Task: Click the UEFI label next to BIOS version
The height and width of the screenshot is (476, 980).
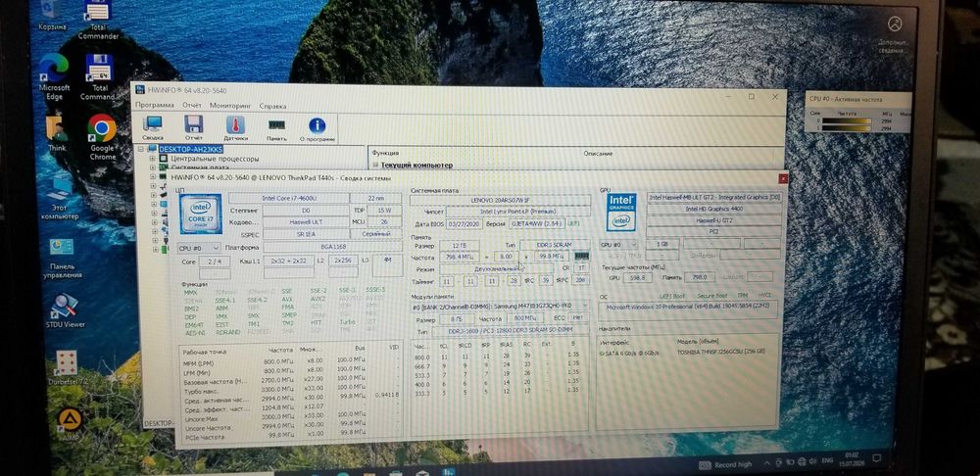Action: [573, 222]
